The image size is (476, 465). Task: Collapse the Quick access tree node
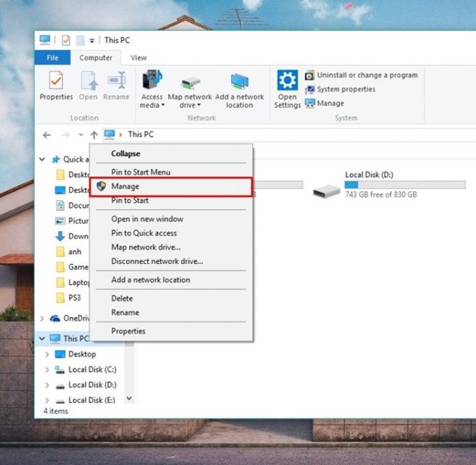coord(42,159)
